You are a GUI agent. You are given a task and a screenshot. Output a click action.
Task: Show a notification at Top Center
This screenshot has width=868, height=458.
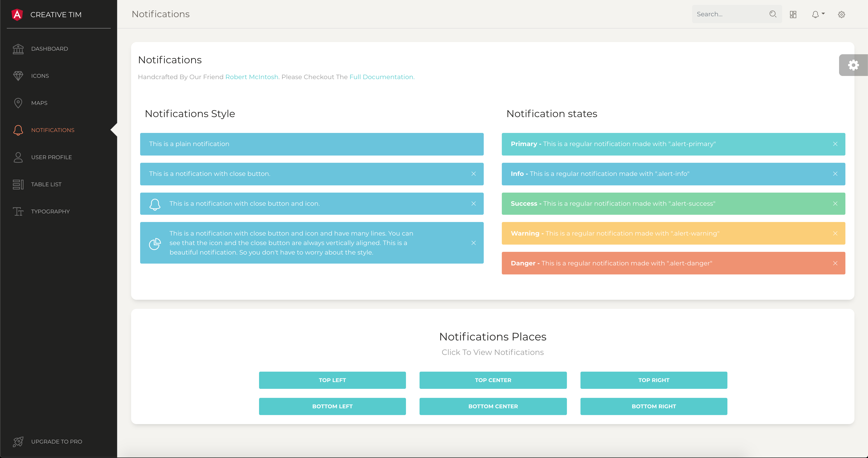coord(493,380)
